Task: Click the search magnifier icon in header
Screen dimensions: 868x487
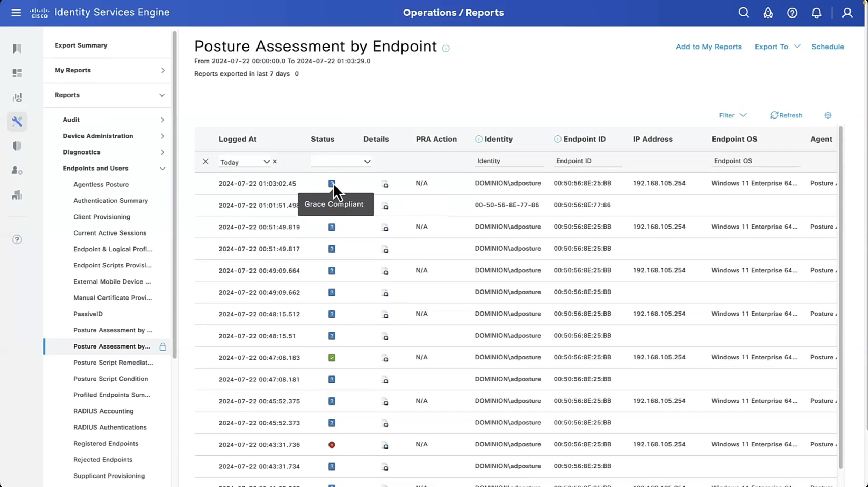Action: point(743,13)
